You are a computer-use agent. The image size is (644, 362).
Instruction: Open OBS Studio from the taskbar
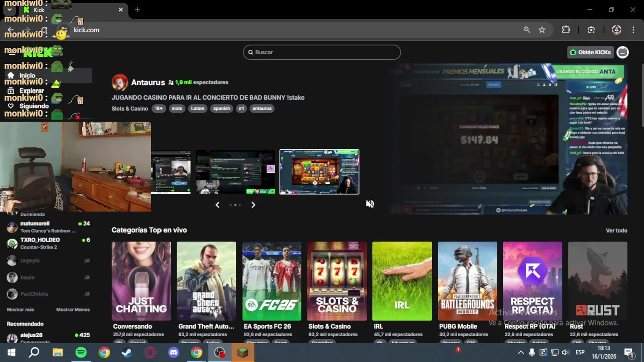point(220,353)
